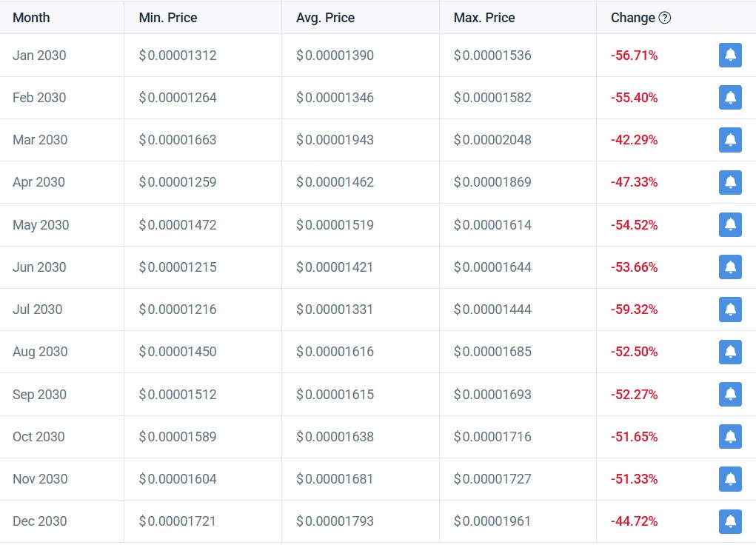Select the Sep 2030 alert bell

click(x=730, y=394)
